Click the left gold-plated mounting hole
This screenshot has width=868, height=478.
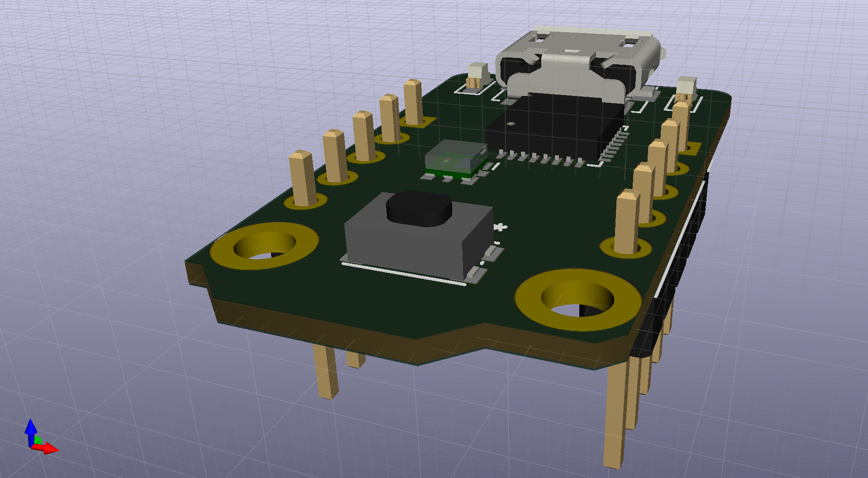(x=265, y=246)
